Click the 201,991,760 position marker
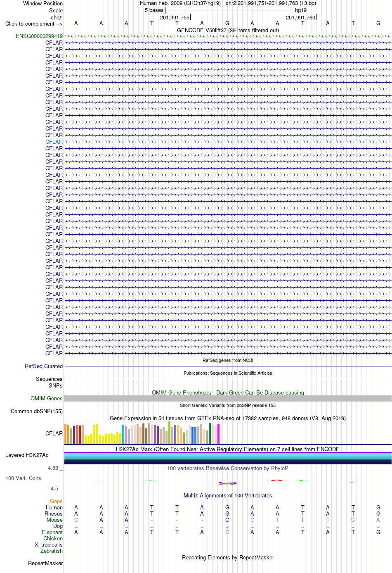 pyautogui.click(x=301, y=17)
